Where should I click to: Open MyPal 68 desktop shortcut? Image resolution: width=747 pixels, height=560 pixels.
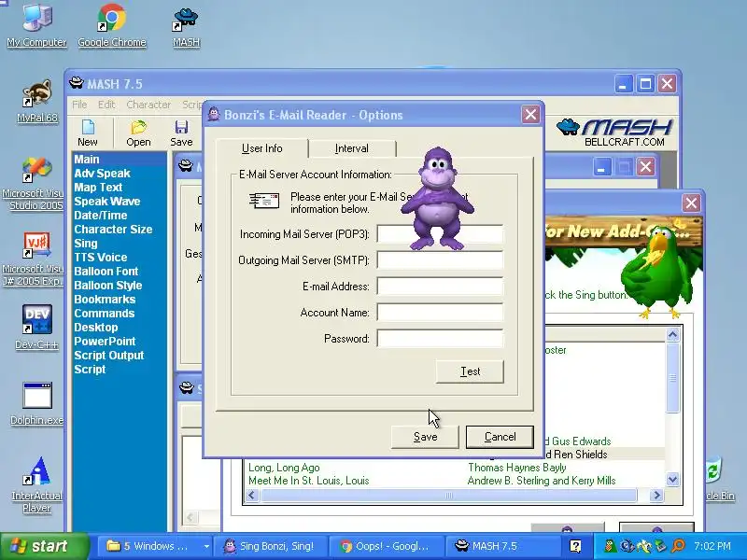pos(36,101)
